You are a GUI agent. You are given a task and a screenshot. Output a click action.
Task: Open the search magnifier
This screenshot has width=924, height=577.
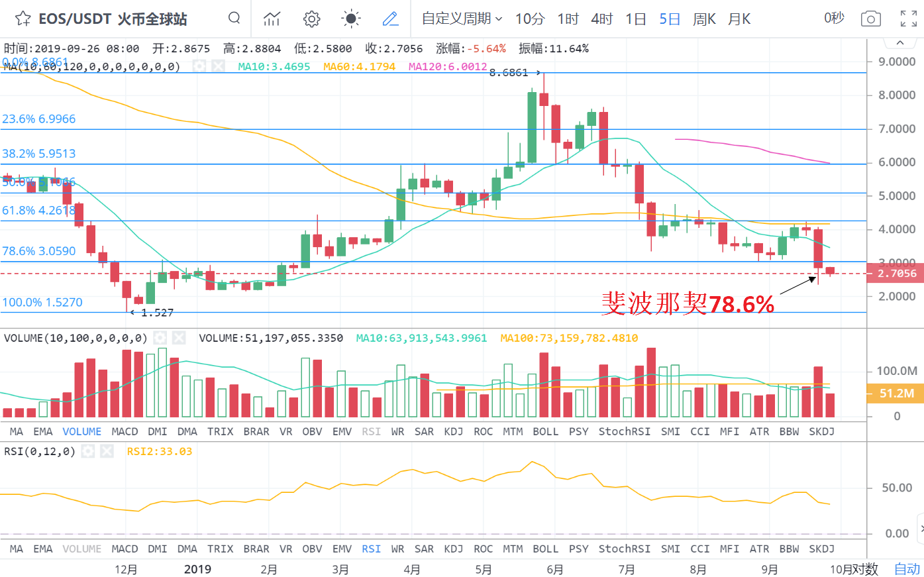point(234,19)
